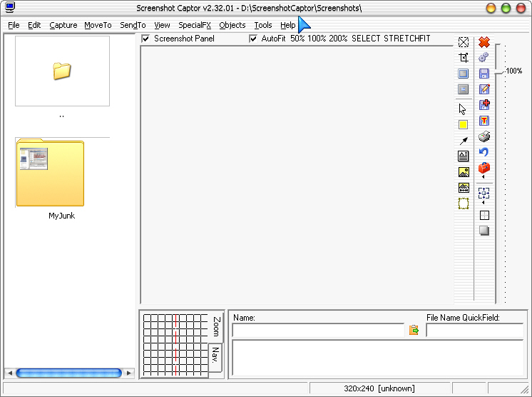This screenshot has height=397, width=532.
Task: Select the wavy-edged frame shape tool
Action: [x=464, y=203]
